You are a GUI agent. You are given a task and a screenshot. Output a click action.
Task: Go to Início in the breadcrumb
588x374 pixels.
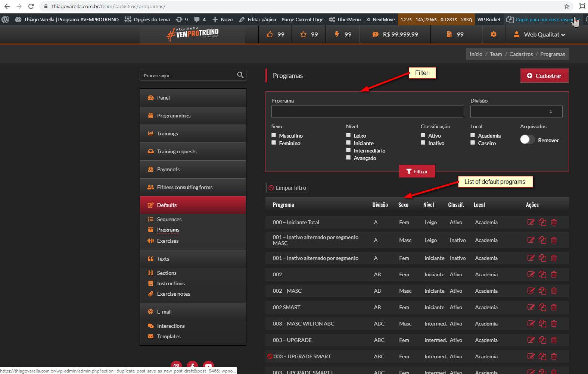click(476, 54)
